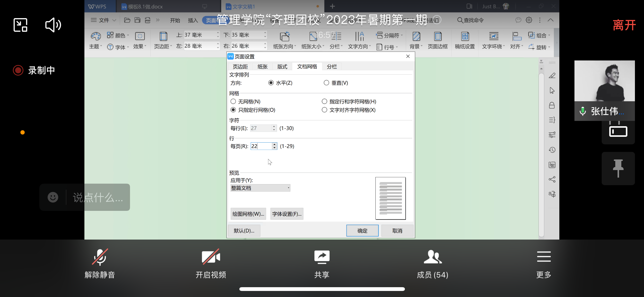
Task: Toggle the speaker volume icon
Action: (x=53, y=25)
